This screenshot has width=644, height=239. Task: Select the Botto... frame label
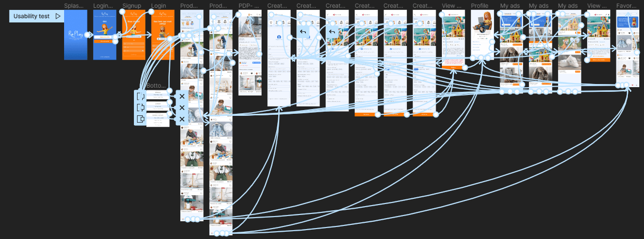coord(156,86)
